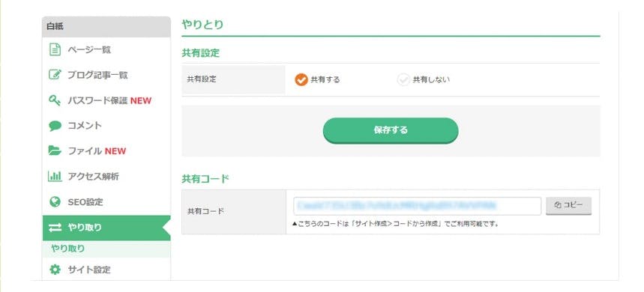Viewport: 644px width, 292px height.
Task: Click the password protection key icon
Action: click(x=55, y=100)
